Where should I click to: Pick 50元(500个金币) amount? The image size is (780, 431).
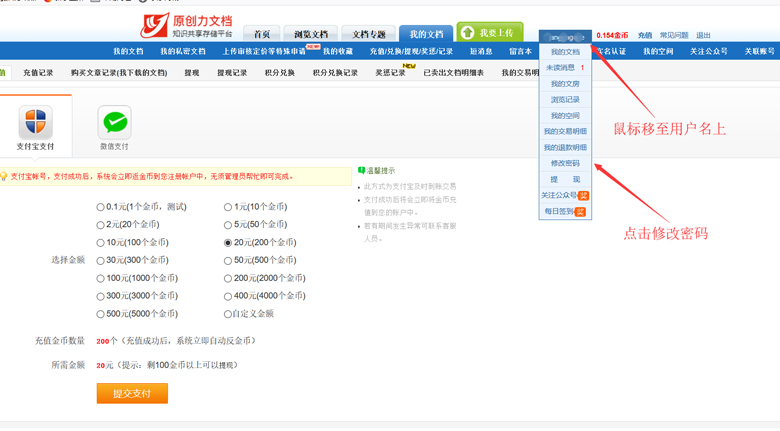point(228,261)
